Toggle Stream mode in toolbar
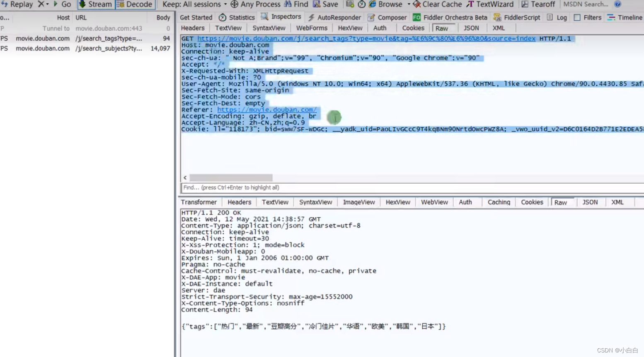 point(95,4)
